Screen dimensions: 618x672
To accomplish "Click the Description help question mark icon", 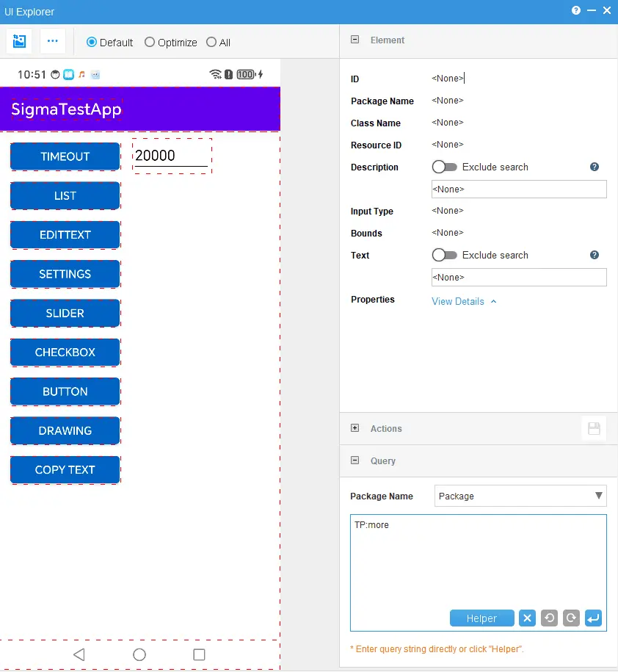I will [594, 167].
